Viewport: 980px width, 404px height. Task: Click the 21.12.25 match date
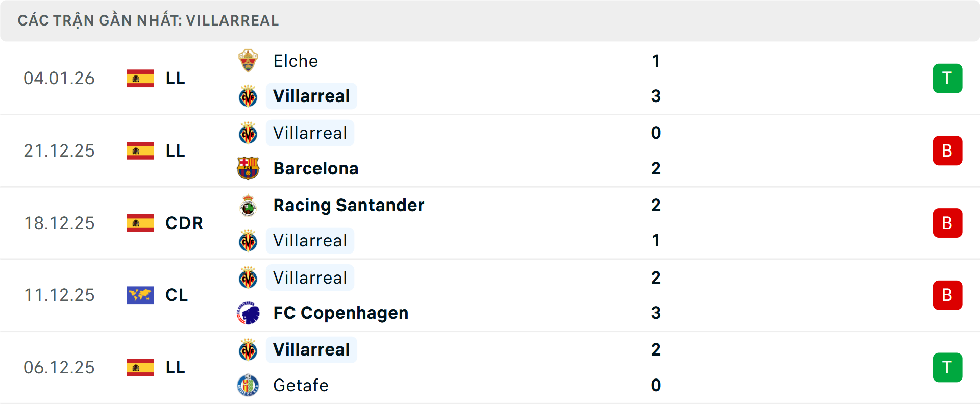59,151
